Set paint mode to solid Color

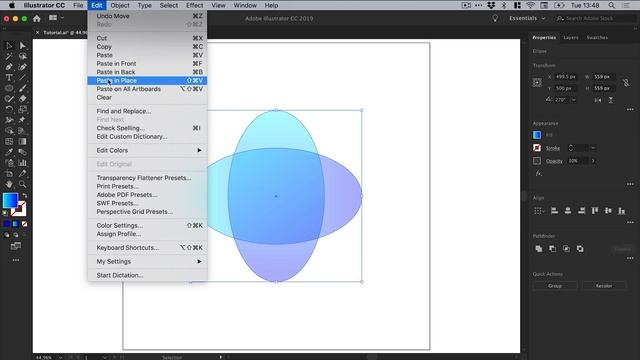[x=7, y=224]
